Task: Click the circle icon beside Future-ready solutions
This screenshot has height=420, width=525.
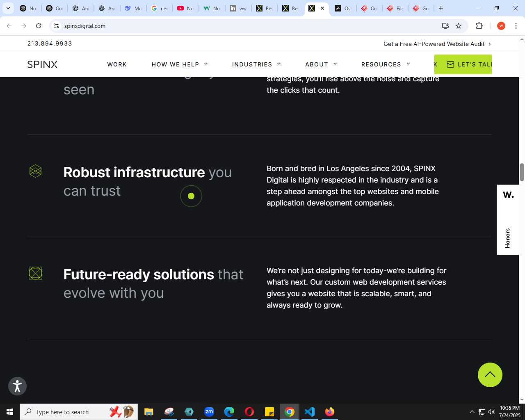Action: point(36,273)
